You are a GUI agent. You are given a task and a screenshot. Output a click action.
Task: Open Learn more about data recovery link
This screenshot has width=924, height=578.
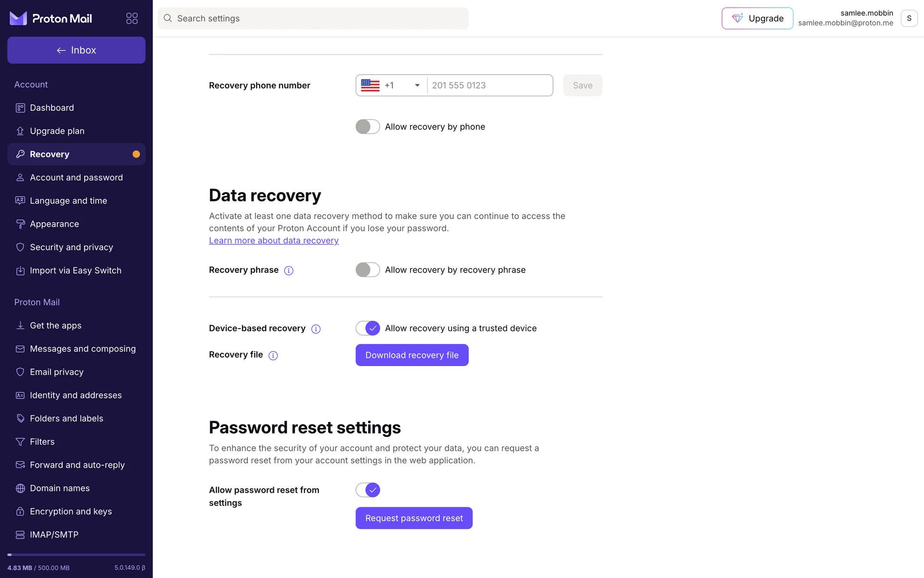click(274, 240)
